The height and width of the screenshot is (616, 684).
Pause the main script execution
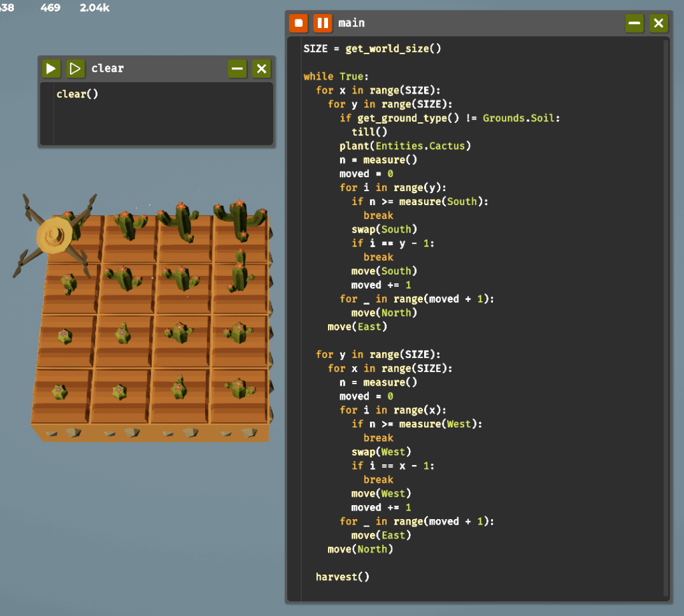[323, 23]
